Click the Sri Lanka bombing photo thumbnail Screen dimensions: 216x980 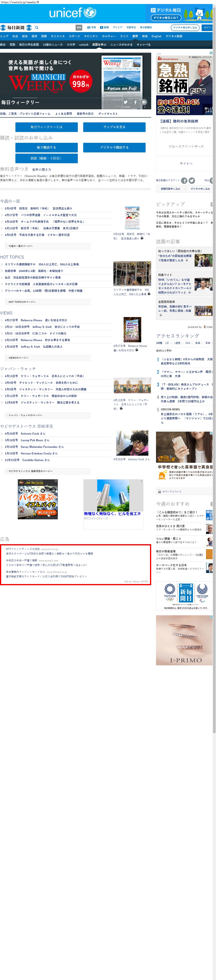coord(132,274)
